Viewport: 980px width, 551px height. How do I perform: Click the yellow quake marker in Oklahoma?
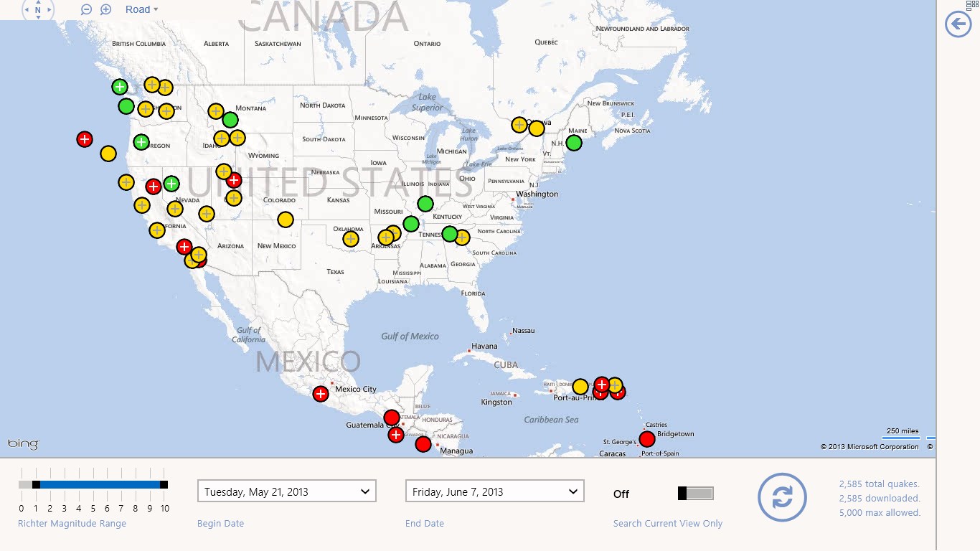[351, 239]
